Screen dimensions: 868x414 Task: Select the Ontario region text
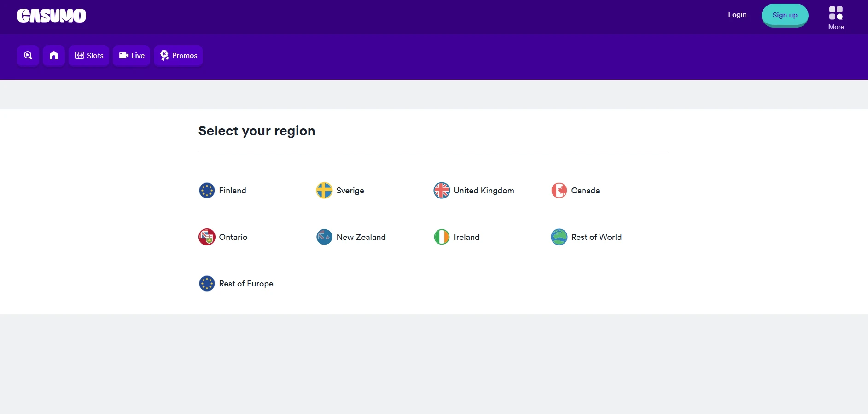tap(233, 237)
